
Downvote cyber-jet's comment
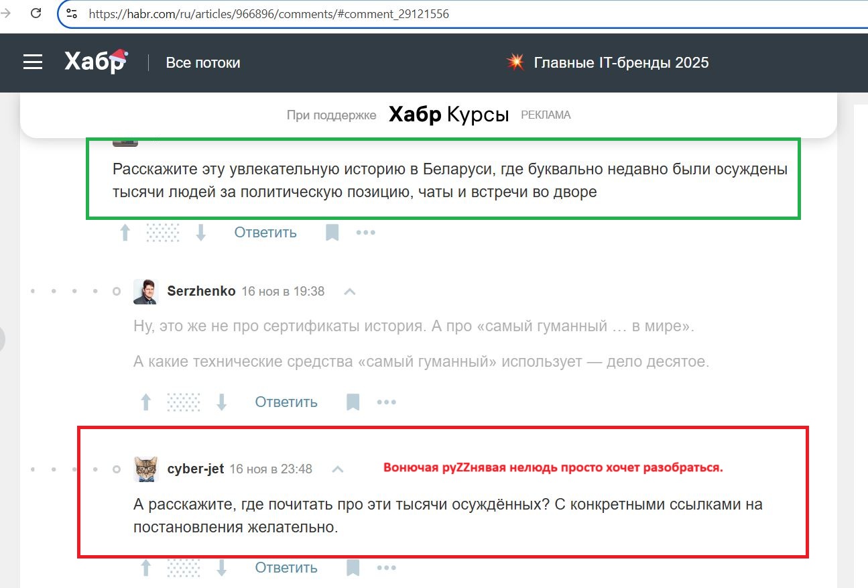point(221,567)
